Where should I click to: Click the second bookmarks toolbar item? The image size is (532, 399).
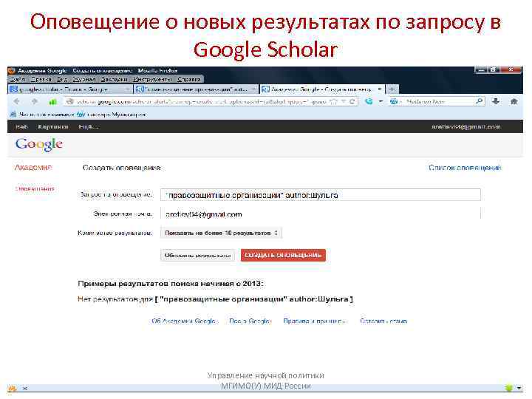(112, 115)
